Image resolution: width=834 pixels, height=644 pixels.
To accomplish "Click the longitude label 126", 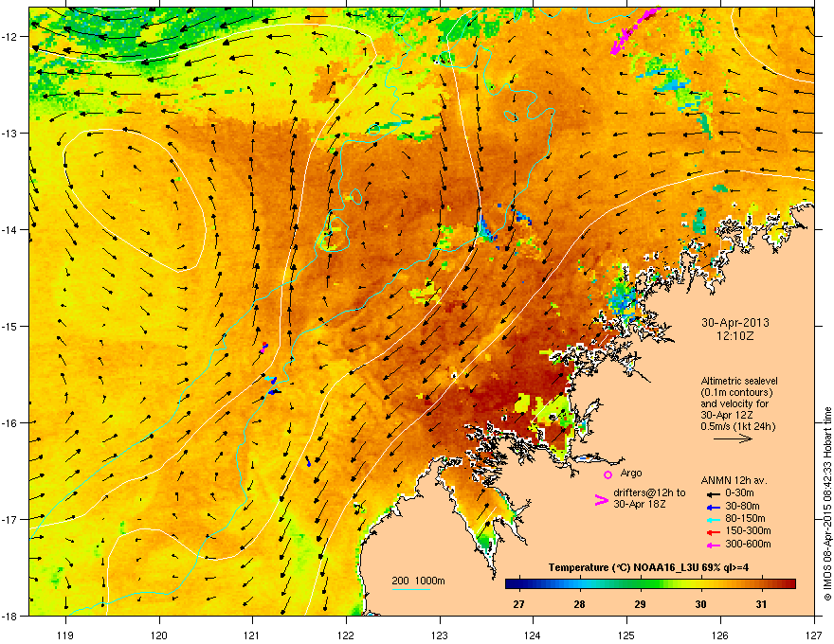I will click(720, 635).
